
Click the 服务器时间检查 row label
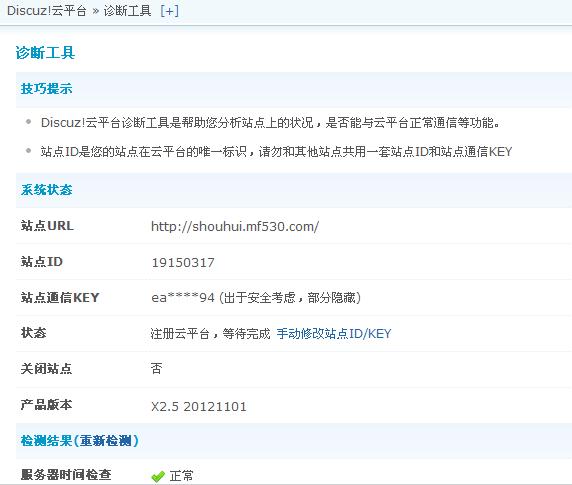66,474
